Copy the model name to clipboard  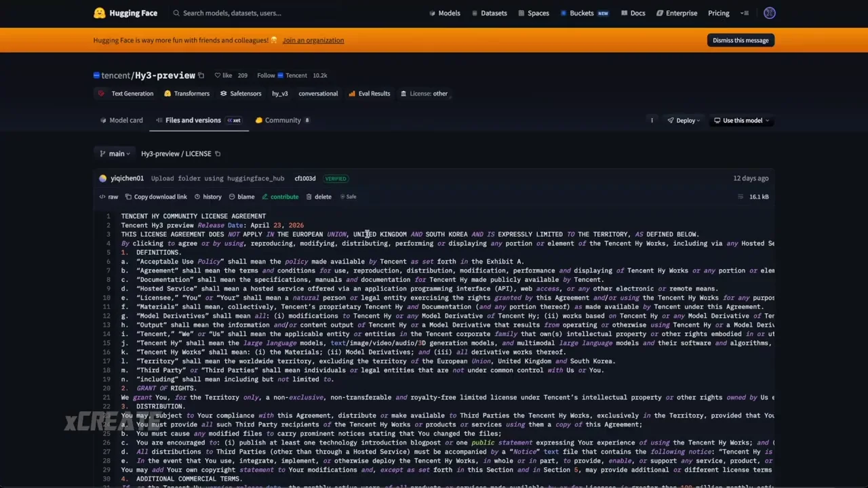201,75
